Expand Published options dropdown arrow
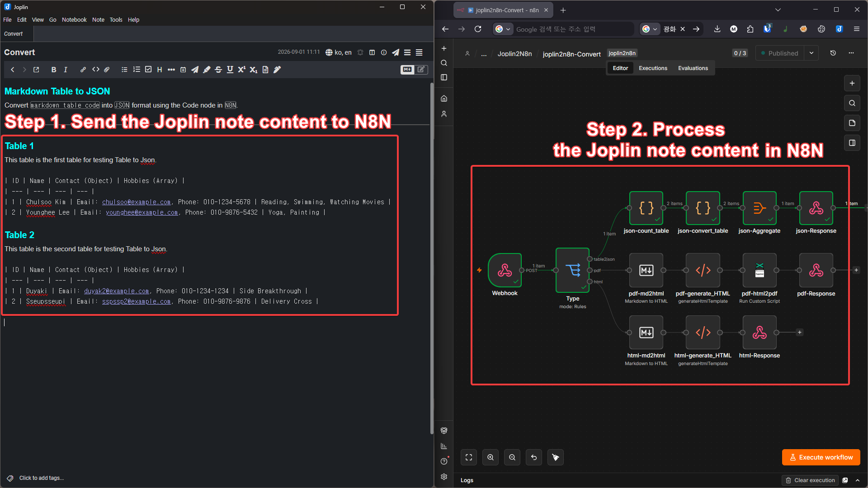The height and width of the screenshot is (488, 868). pos(811,53)
